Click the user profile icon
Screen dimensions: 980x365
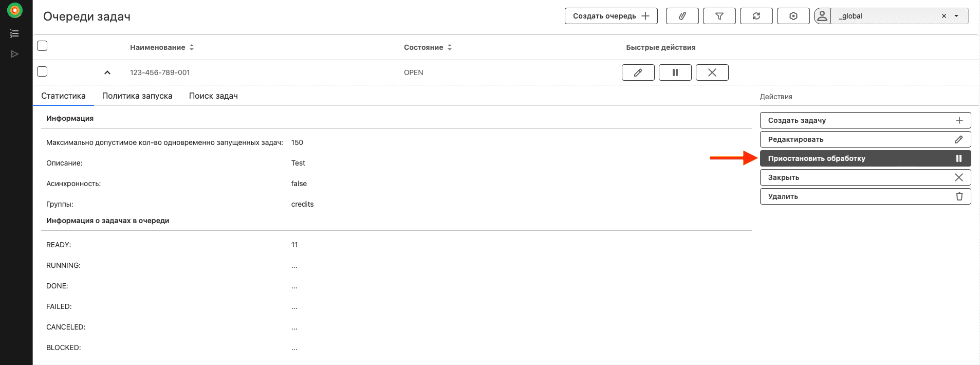tap(822, 16)
